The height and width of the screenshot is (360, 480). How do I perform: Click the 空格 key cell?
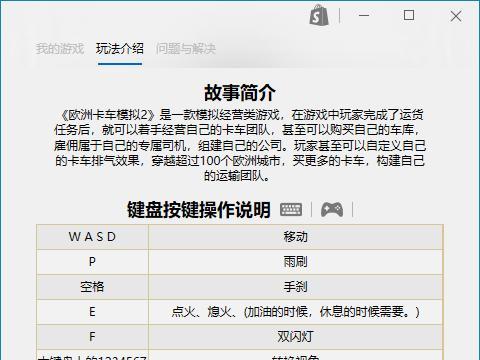(92, 287)
